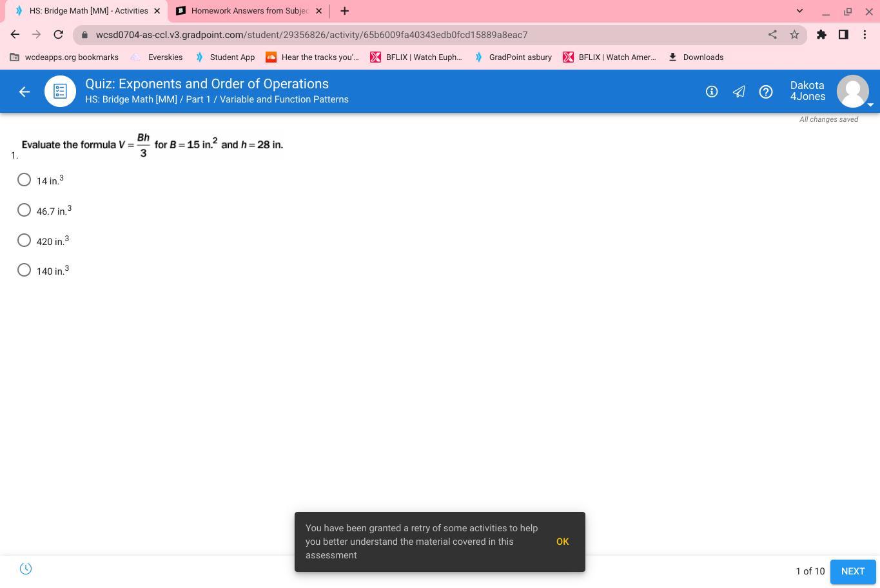Open the browser extensions puzzle icon
Image resolution: width=880 pixels, height=588 pixels.
(821, 35)
